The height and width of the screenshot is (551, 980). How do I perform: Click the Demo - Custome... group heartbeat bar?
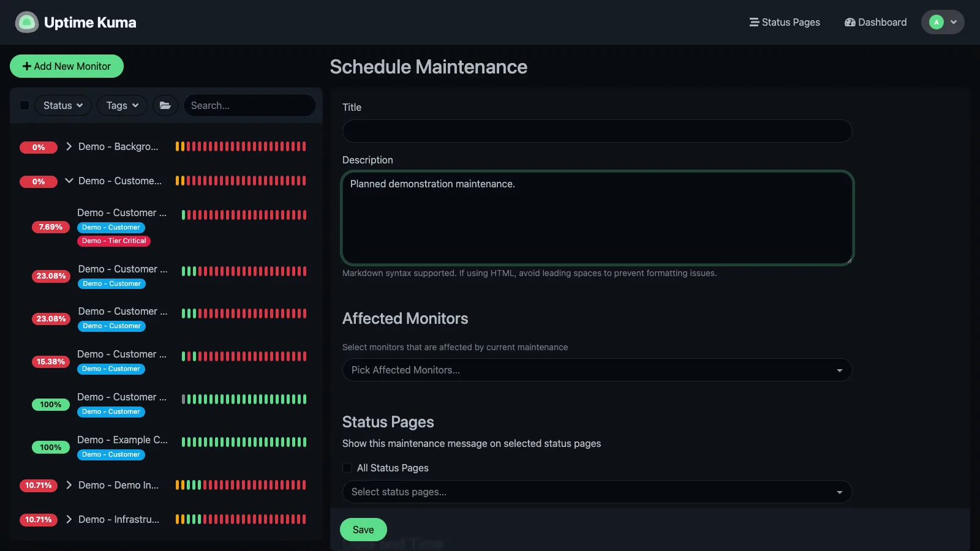pyautogui.click(x=241, y=181)
